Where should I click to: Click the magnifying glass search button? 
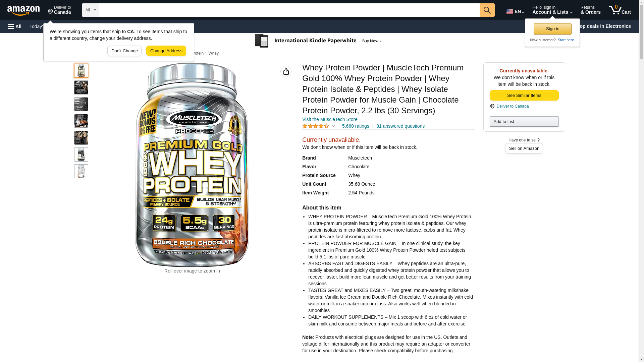point(487,10)
